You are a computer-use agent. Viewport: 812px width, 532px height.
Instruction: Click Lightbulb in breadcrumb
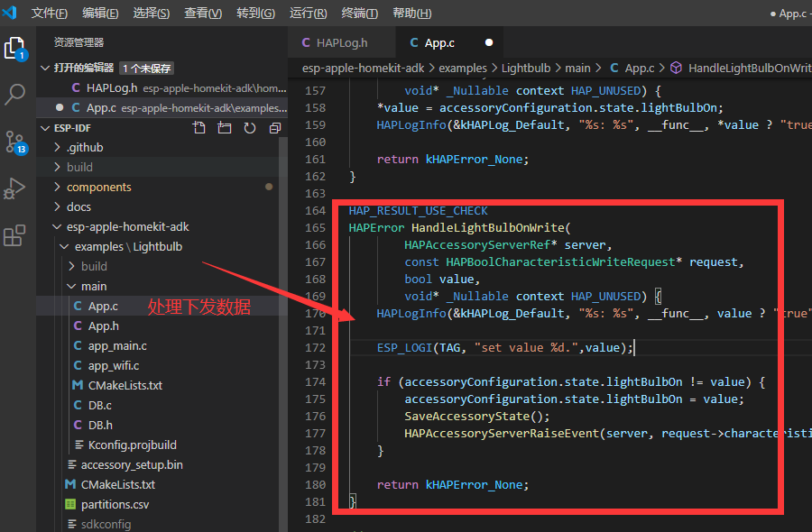click(x=526, y=68)
